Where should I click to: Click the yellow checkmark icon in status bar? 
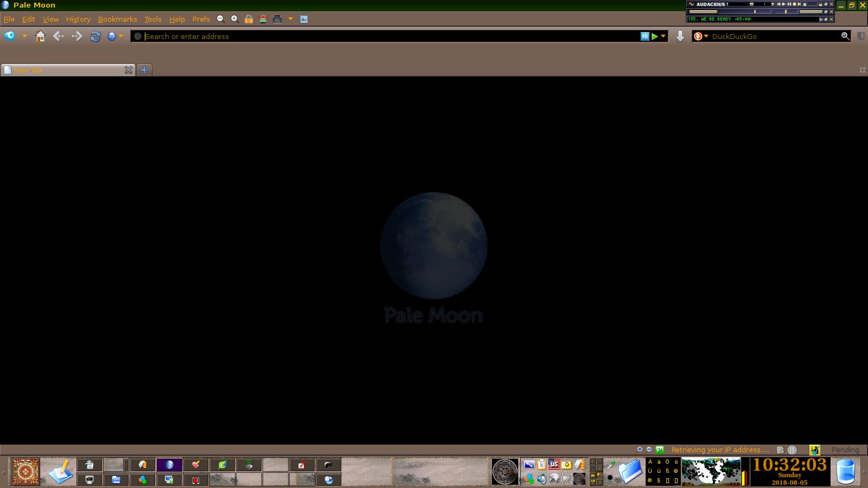click(814, 450)
